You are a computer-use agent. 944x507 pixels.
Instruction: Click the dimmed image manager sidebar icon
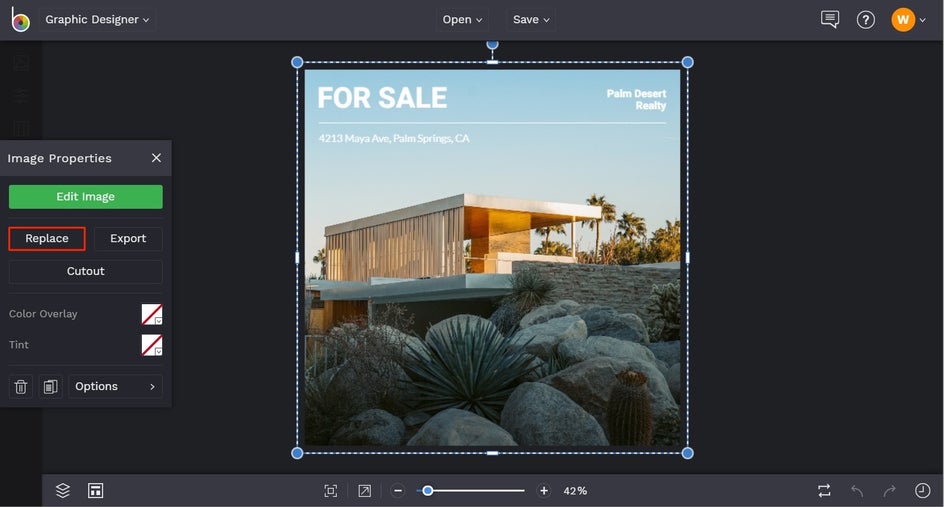[21, 63]
